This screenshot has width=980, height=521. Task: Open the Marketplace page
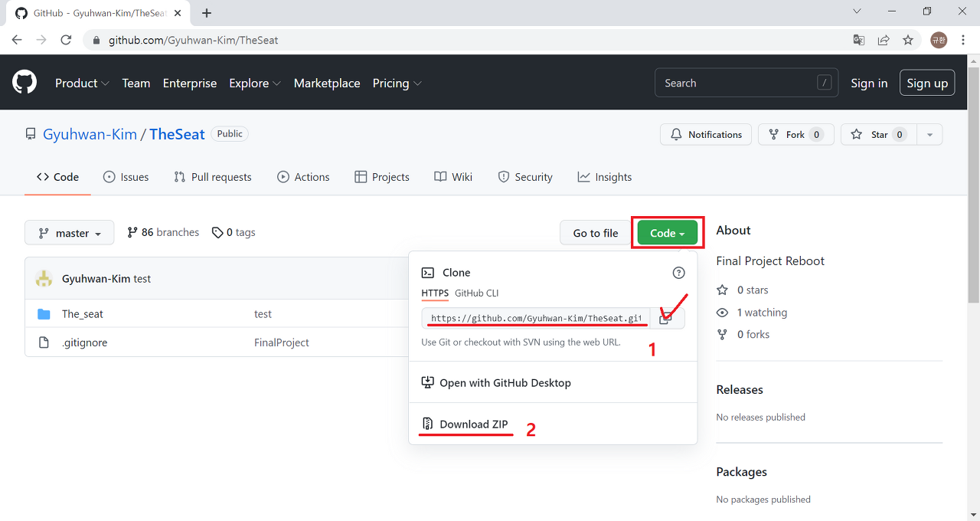pyautogui.click(x=327, y=83)
